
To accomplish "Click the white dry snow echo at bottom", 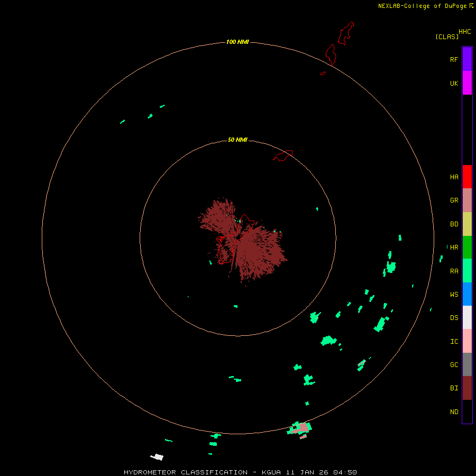I will tap(157, 457).
